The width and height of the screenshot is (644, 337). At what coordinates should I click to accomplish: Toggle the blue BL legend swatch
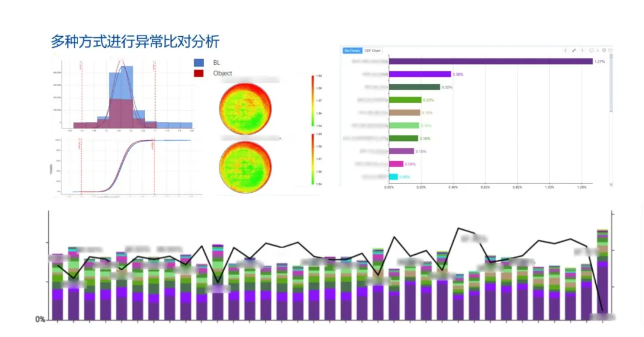click(199, 63)
